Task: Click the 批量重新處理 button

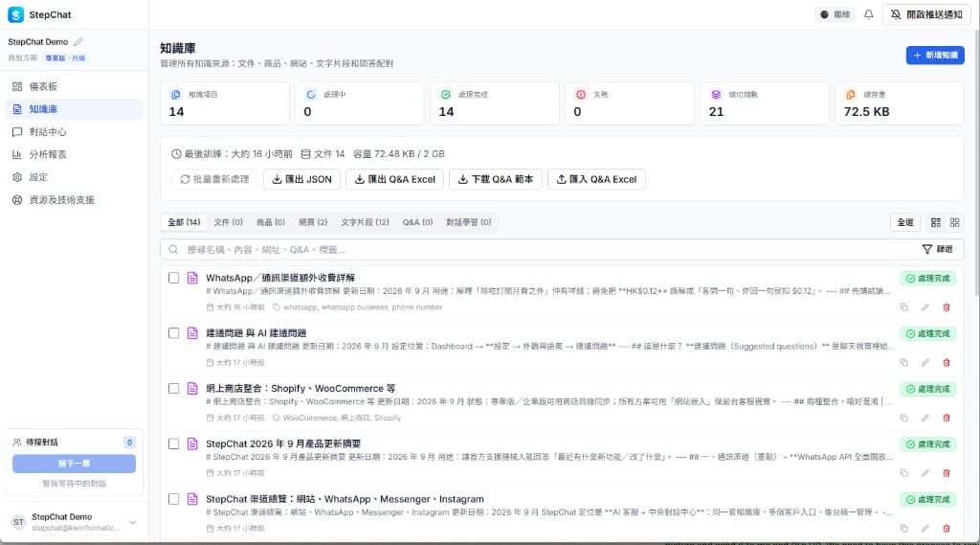Action: click(214, 179)
